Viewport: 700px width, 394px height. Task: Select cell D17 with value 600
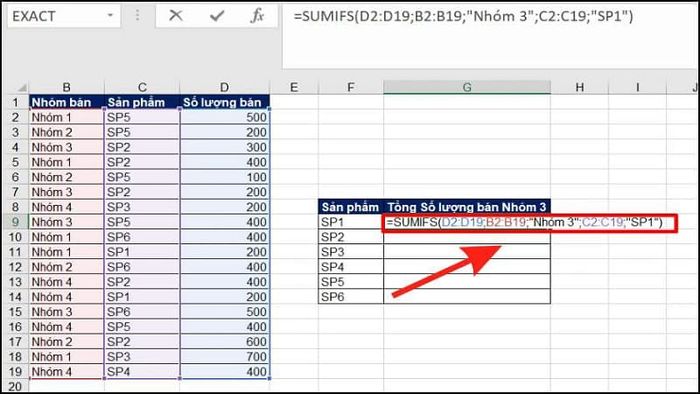click(225, 342)
